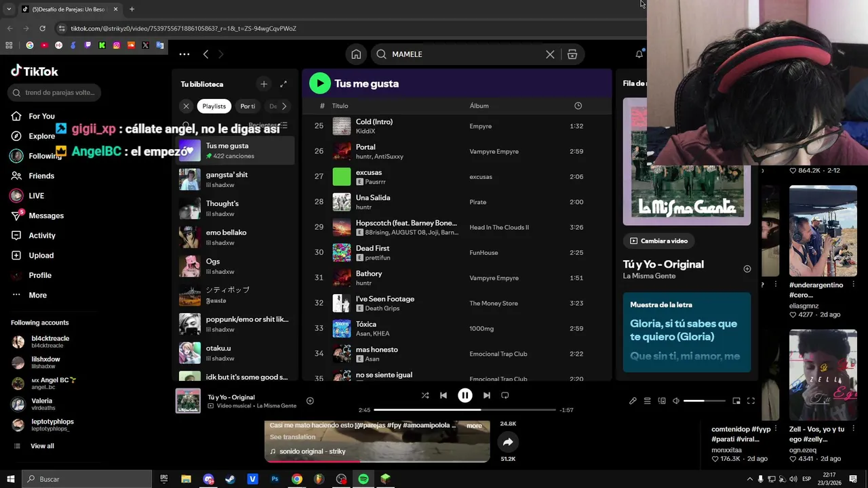Open Spotify from the Windows taskbar
Viewport: 868px width, 488px height.
pyautogui.click(x=363, y=479)
